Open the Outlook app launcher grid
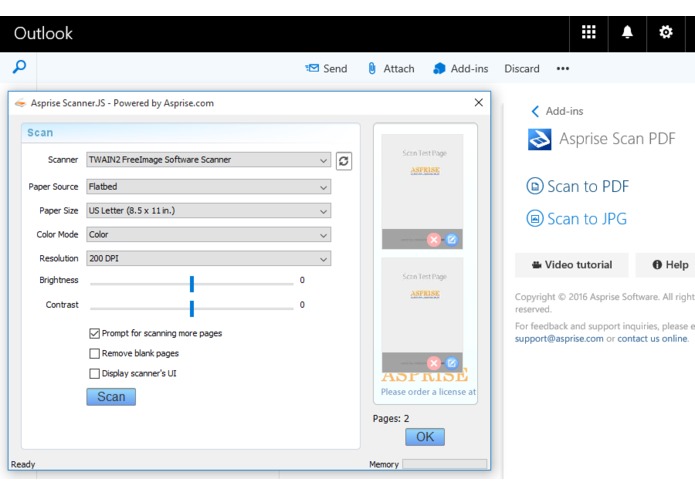This screenshot has height=494, width=695. (588, 32)
